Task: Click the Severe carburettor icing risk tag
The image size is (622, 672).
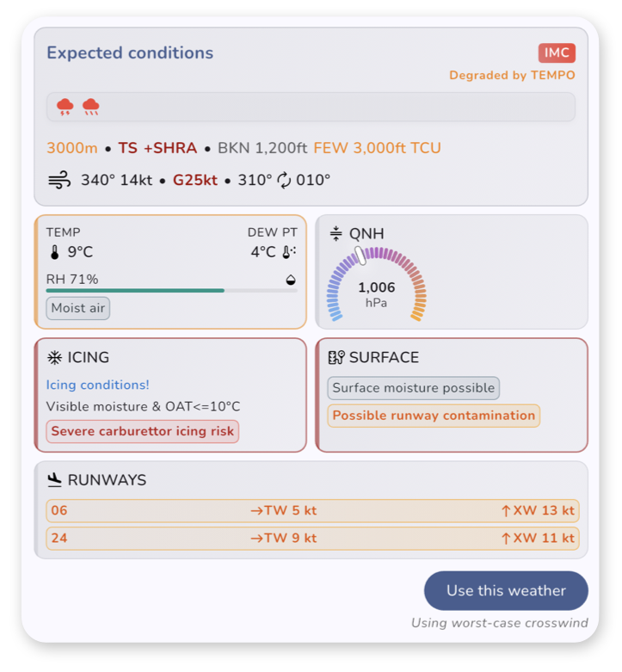Action: coord(143,431)
